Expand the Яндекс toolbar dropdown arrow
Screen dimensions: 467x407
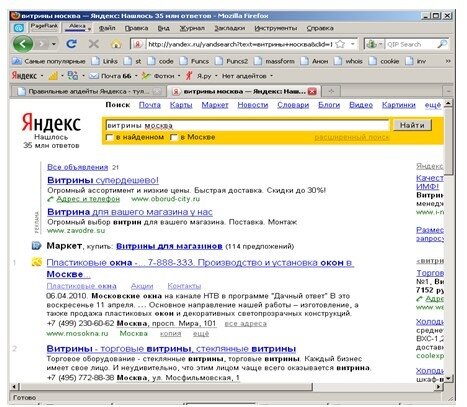pyautogui.click(x=42, y=76)
